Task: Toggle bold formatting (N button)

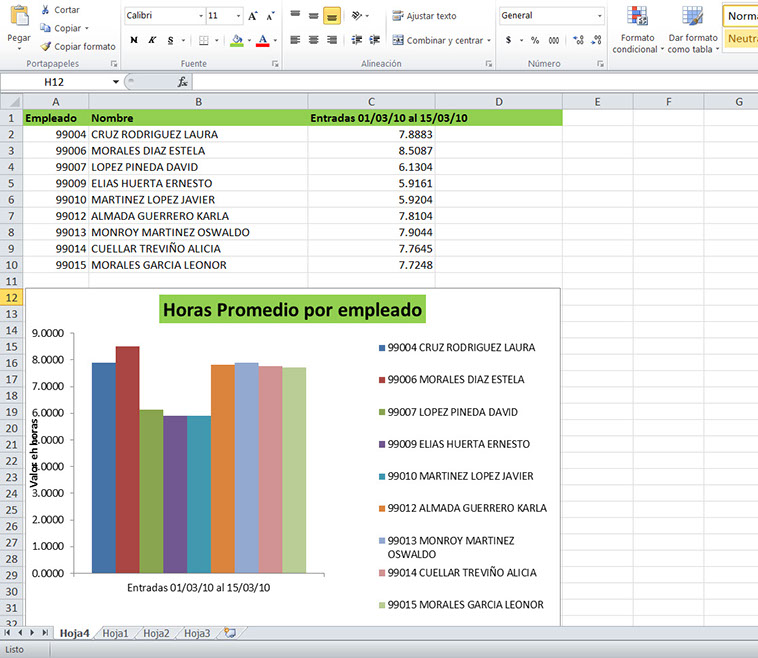Action: [x=133, y=41]
